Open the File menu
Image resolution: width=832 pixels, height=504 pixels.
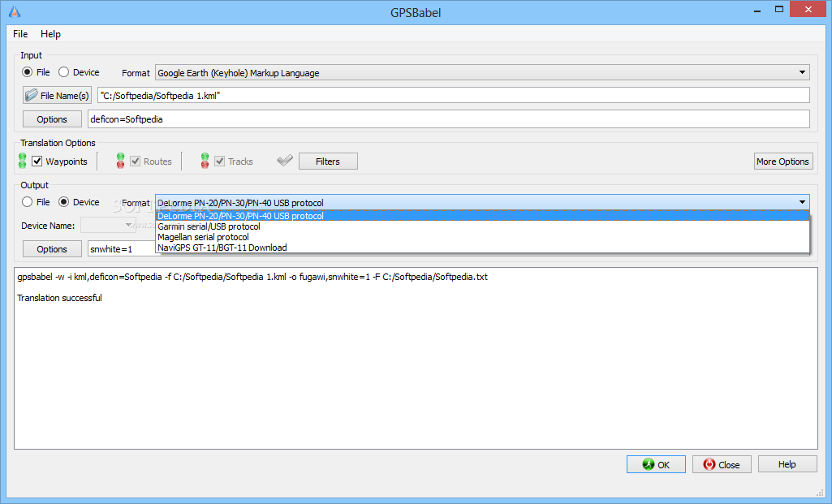[x=20, y=34]
